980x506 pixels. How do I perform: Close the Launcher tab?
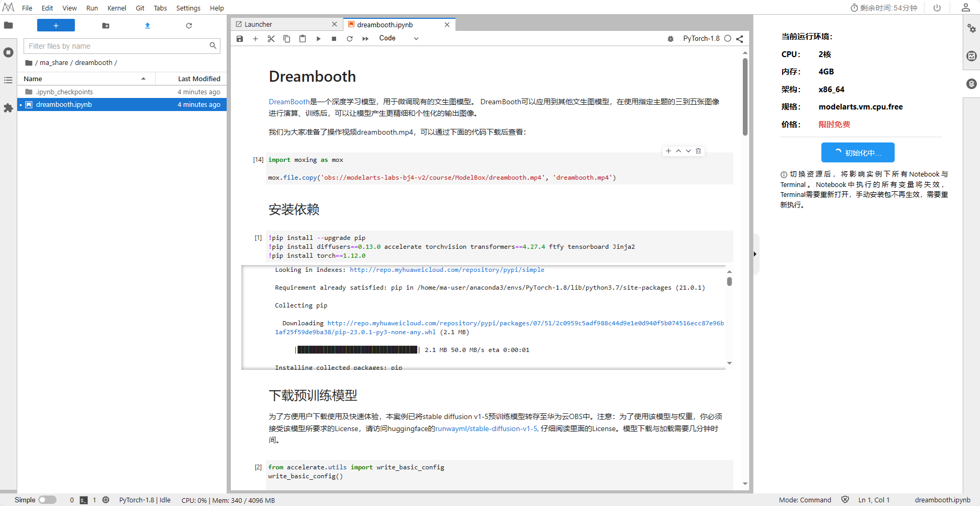(335, 25)
